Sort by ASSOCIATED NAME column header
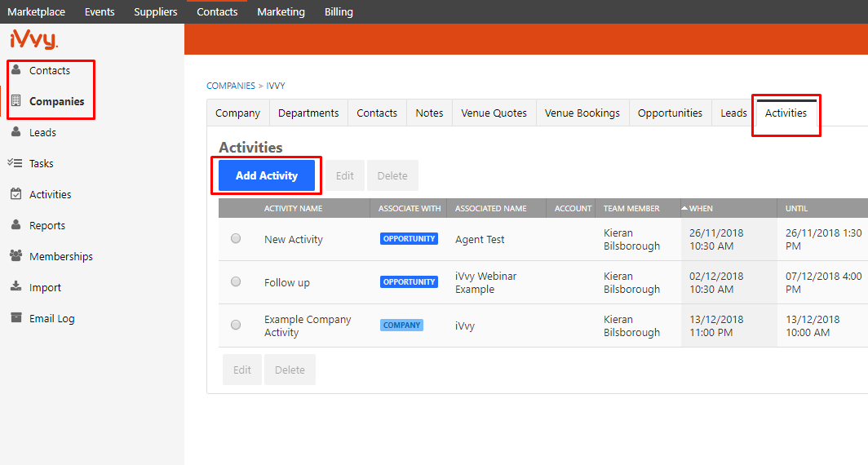The width and height of the screenshot is (868, 465). click(491, 208)
